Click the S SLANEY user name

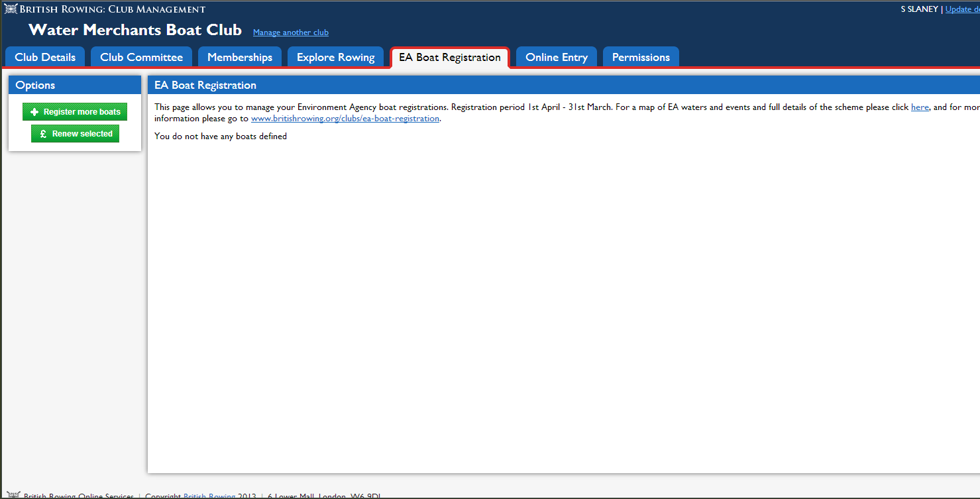(x=920, y=9)
